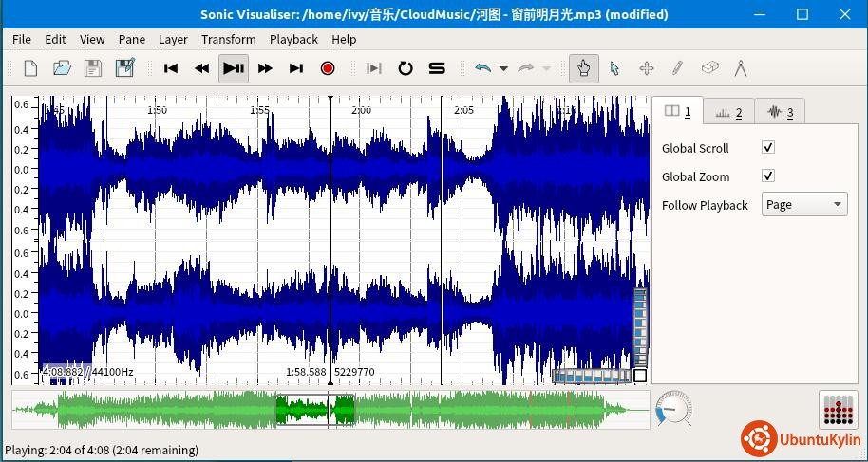The height and width of the screenshot is (462, 868).
Task: Uncheck the Global Zoom checkbox
Action: pyautogui.click(x=768, y=176)
